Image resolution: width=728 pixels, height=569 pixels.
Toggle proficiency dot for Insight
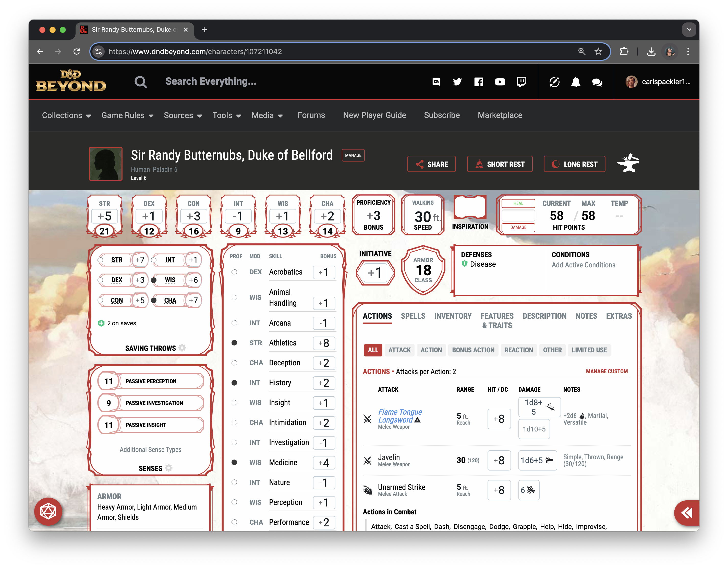point(234,403)
